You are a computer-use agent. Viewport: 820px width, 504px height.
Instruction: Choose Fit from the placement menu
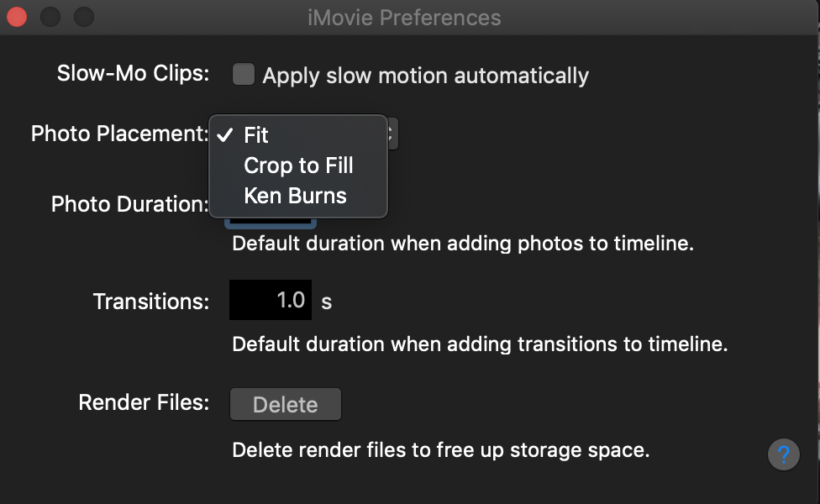[256, 135]
